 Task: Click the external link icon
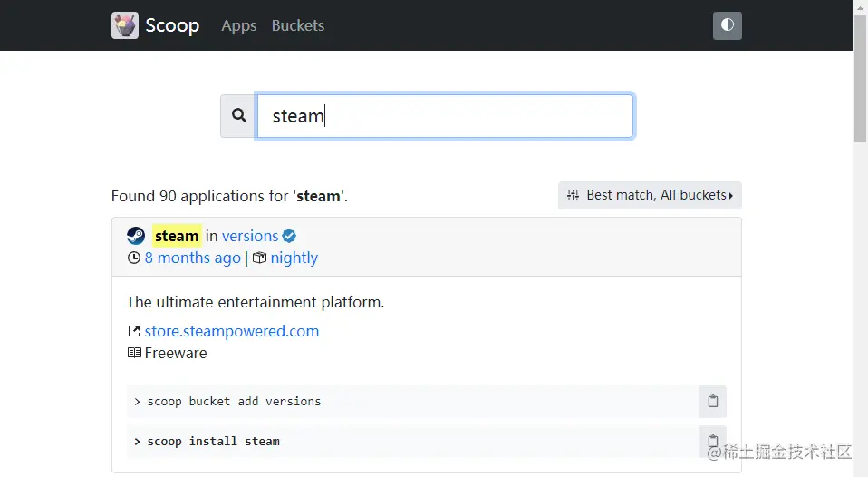pos(134,331)
